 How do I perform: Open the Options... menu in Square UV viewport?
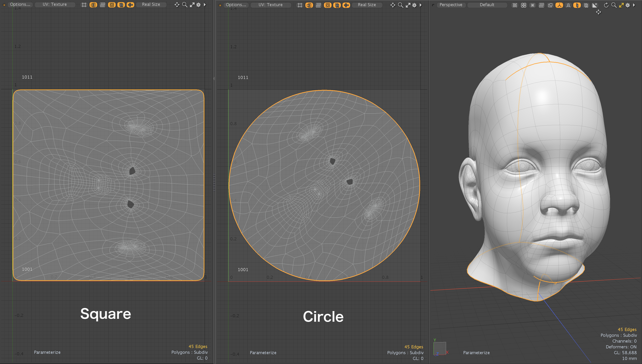(x=20, y=4)
